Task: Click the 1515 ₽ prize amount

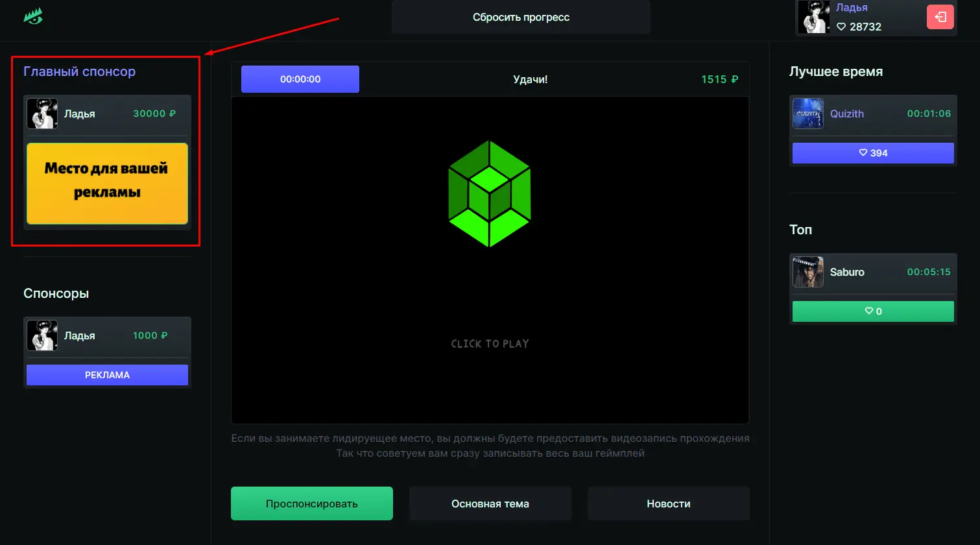Action: coord(720,79)
